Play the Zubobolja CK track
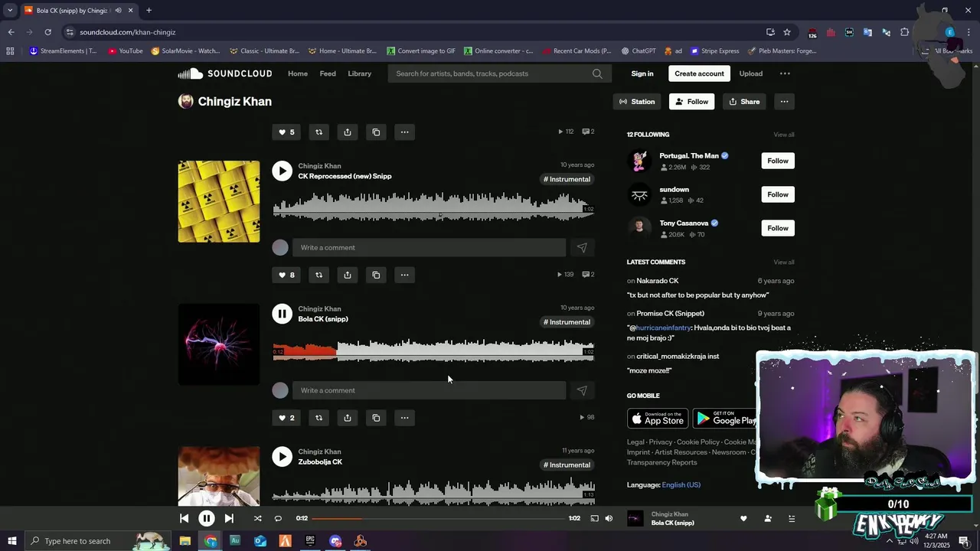The height and width of the screenshot is (551, 980). pos(282,457)
